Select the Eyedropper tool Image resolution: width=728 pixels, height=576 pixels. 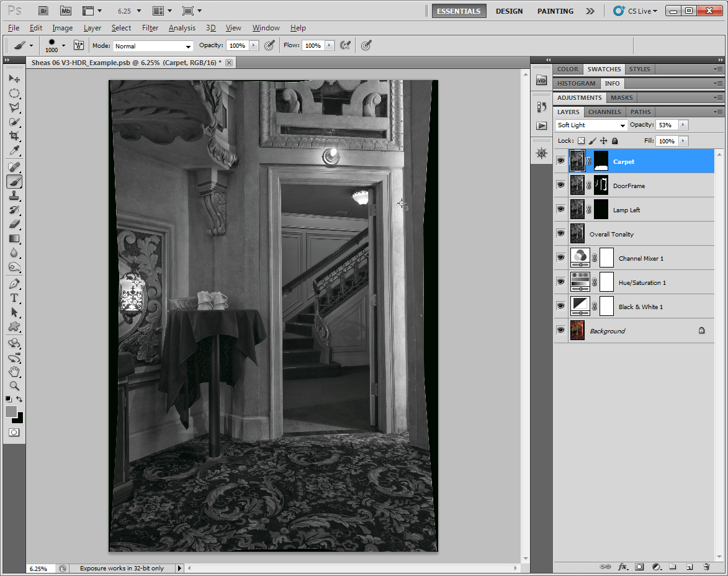[x=14, y=150]
